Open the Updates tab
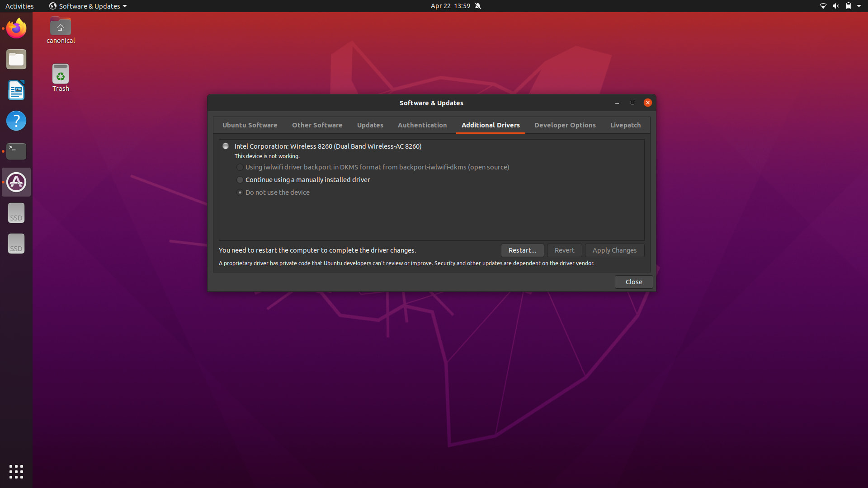Screen dimensions: 868x488 [370, 125]
